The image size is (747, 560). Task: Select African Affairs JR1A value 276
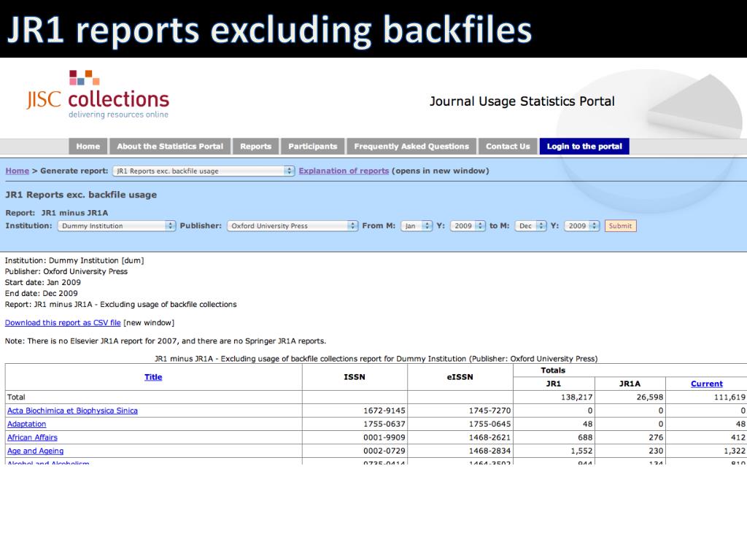point(656,437)
